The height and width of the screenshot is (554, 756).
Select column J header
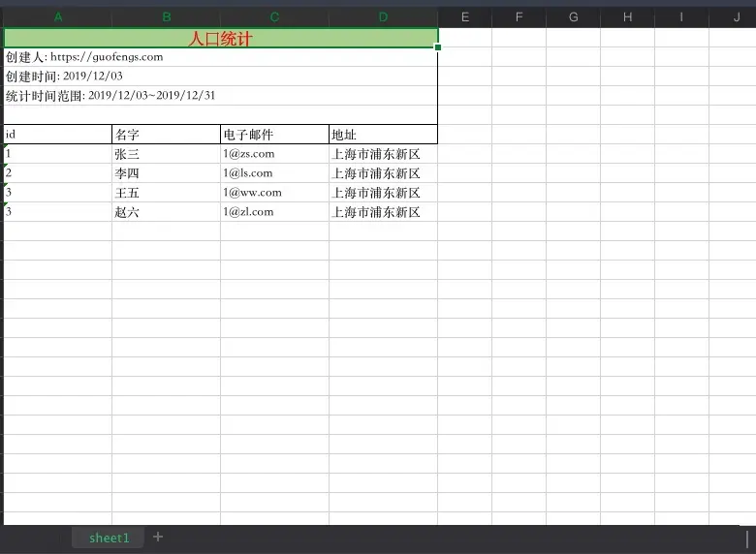coord(733,17)
